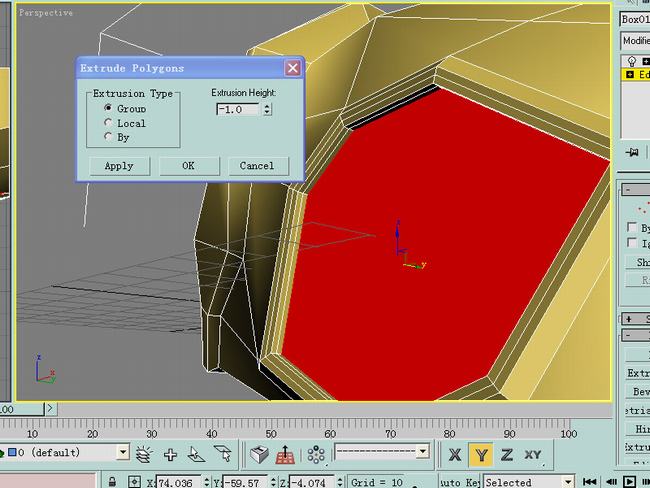Click the Array dots flyout icon
Image resolution: width=650 pixels, height=488 pixels.
pos(316,455)
